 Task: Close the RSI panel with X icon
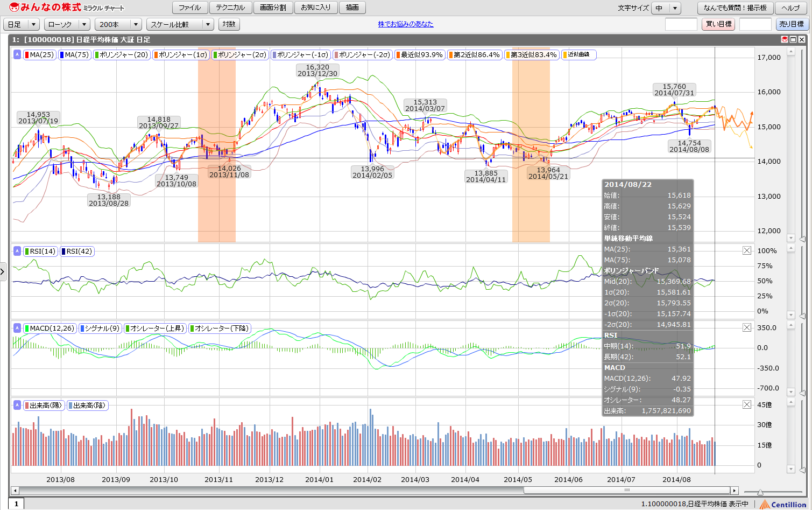[747, 250]
